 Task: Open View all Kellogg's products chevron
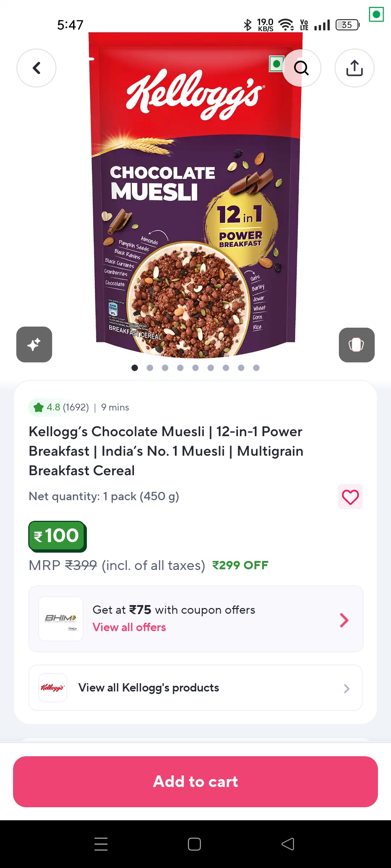tap(346, 688)
